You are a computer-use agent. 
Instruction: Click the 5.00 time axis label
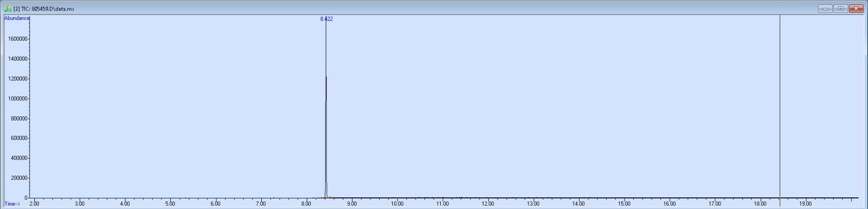[x=170, y=204]
